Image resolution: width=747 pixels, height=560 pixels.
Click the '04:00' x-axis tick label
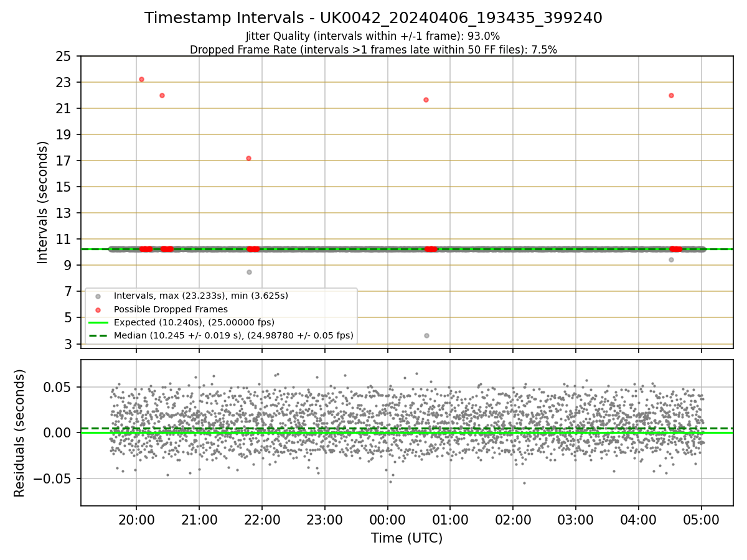coord(639,519)
